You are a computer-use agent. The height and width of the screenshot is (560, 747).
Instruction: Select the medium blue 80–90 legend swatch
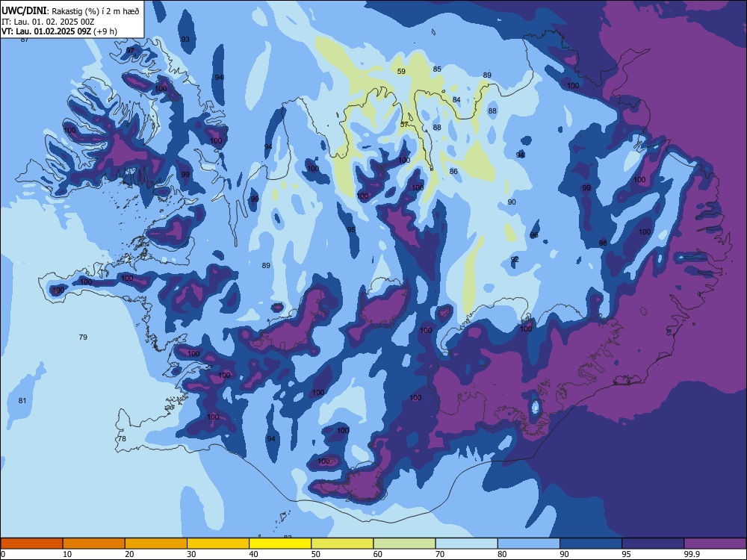529,544
